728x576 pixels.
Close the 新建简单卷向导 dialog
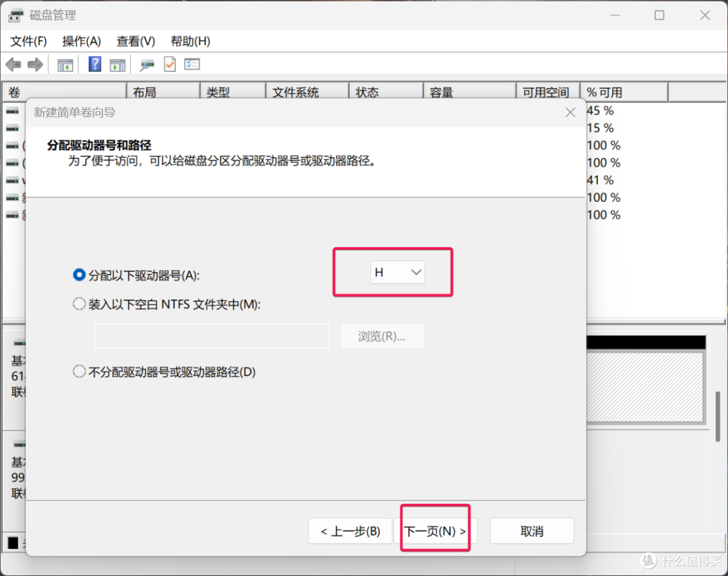click(571, 113)
